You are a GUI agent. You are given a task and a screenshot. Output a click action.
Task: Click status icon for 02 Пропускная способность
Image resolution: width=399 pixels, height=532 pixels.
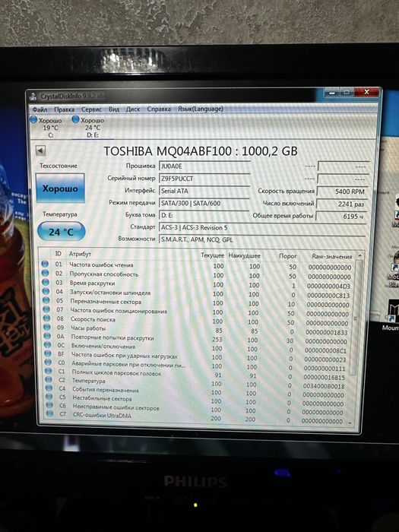(x=45, y=273)
